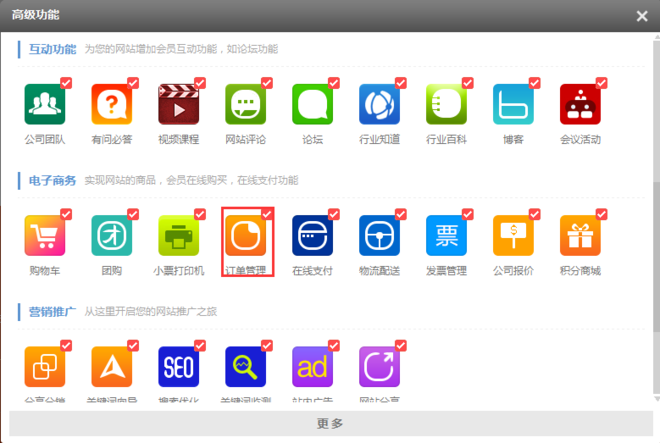The height and width of the screenshot is (443, 660).
Task: Open the purple ad advertising icon
Action: click(312, 367)
